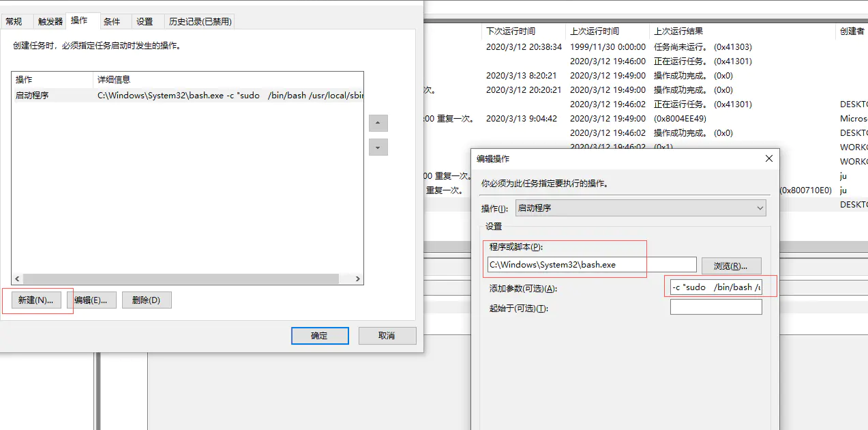Select the 启动程序 action row
Viewport: 868px width, 430px height.
click(188, 96)
